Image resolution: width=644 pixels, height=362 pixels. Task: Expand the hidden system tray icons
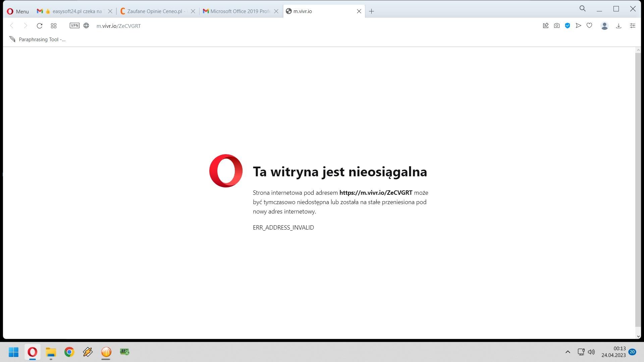point(568,352)
